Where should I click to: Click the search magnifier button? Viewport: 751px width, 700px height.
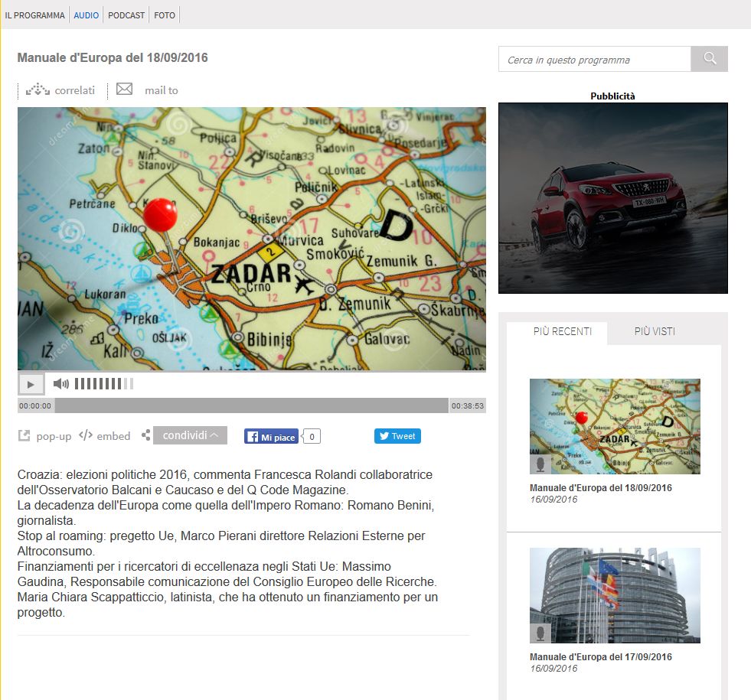(x=709, y=59)
